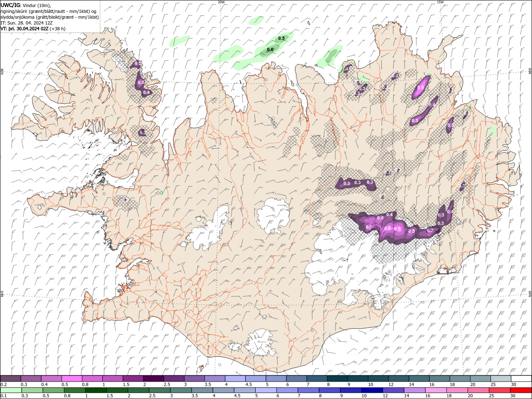
Task: Click the valid time "VT: þri. 30.04.2024 02Z (+38 h)"
Action: coord(33,29)
